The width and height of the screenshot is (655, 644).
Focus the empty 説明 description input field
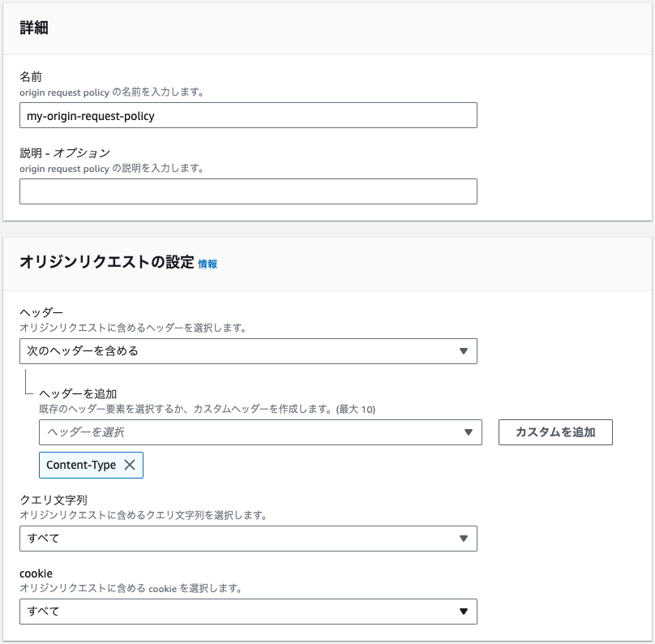(x=248, y=191)
